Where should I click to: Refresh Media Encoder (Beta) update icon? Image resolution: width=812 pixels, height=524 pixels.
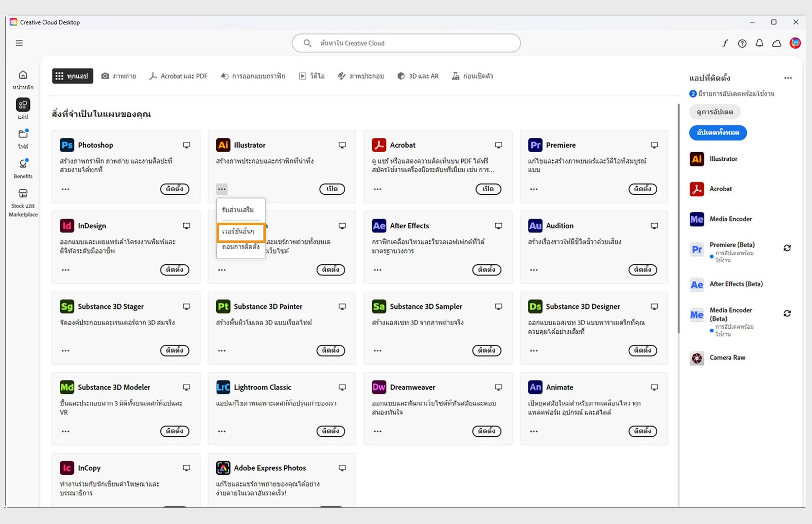tap(787, 313)
